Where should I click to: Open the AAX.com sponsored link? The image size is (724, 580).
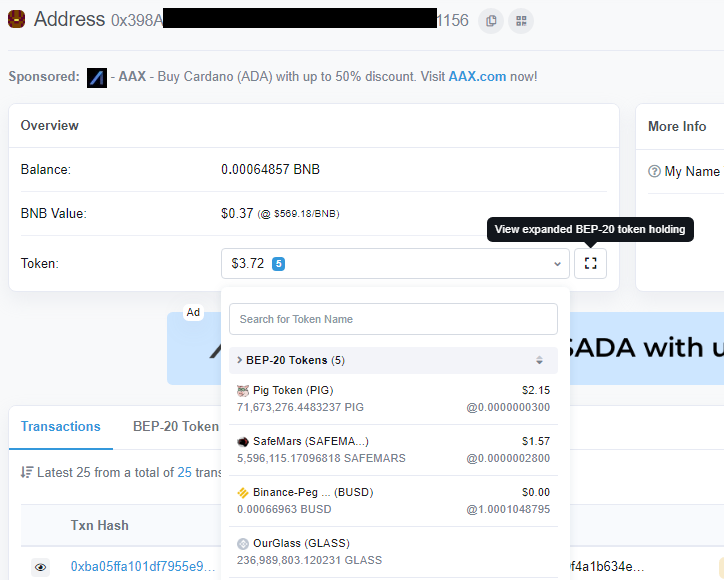[477, 76]
